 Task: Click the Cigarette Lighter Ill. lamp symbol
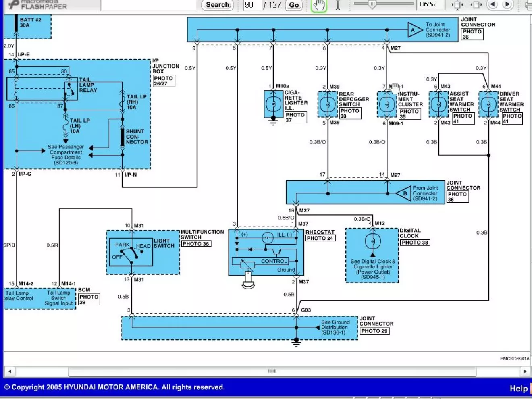[274, 104]
